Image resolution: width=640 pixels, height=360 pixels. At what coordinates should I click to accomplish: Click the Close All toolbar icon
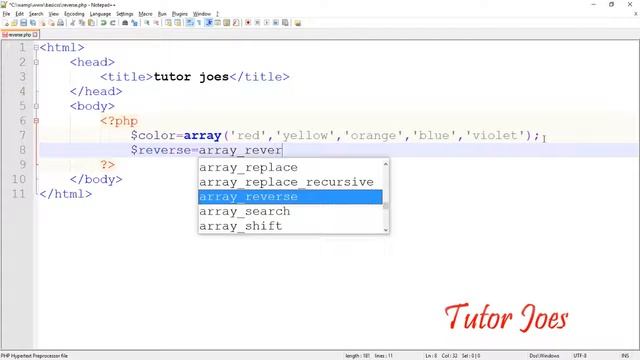[x=52, y=23]
